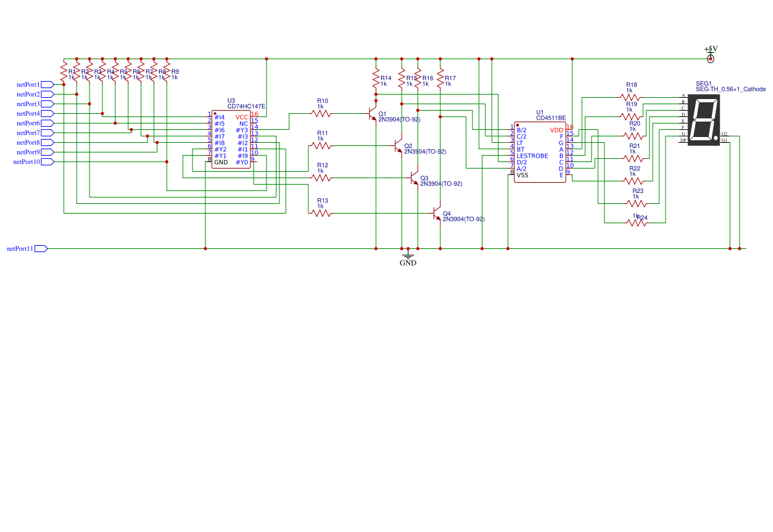Select the Q3 transistor symbol
This screenshot has width=773, height=532.
coord(414,178)
